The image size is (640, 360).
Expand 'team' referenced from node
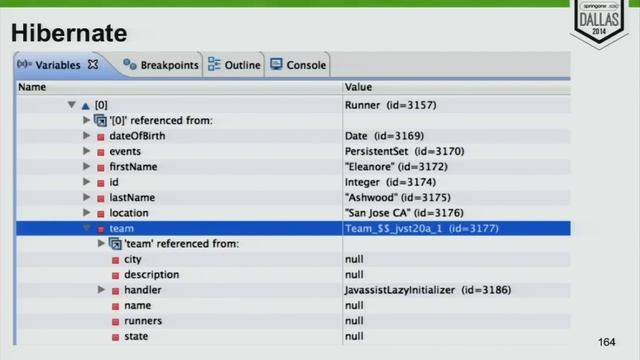coord(101,243)
